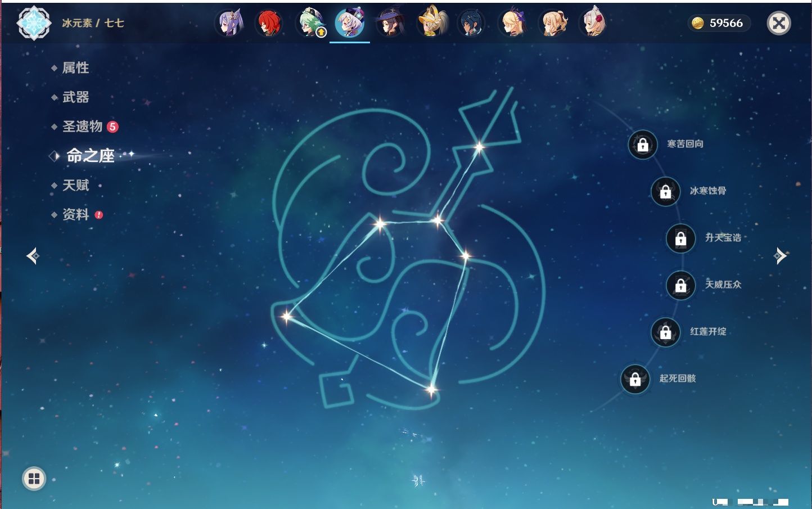Viewport: 812px width, 509px height.
Task: Open the locked 起死回骸 constellation node
Action: click(635, 380)
